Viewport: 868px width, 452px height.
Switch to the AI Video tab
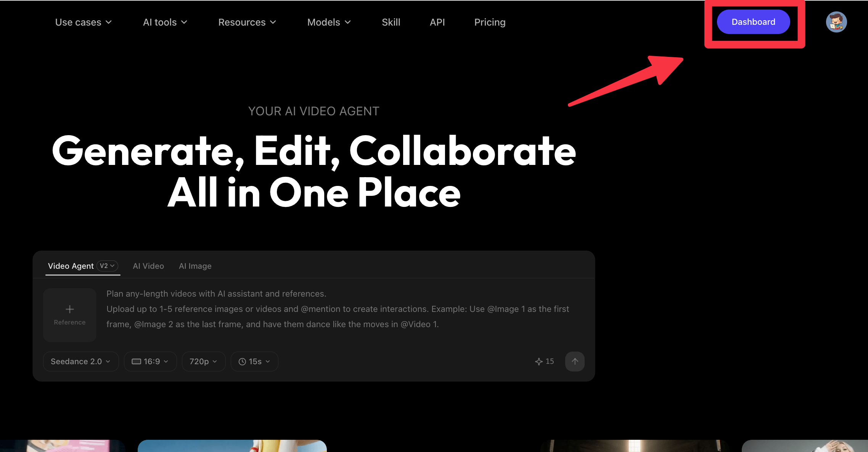[x=148, y=266]
